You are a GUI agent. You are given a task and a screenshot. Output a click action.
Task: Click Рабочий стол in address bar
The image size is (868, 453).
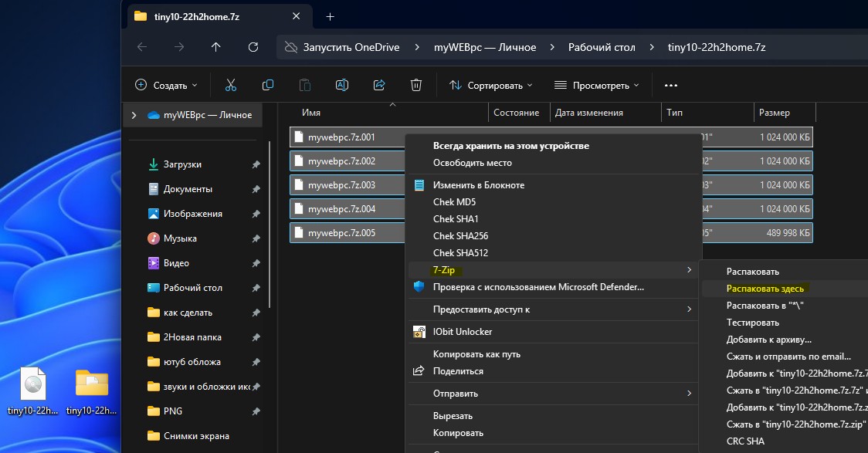tap(602, 47)
